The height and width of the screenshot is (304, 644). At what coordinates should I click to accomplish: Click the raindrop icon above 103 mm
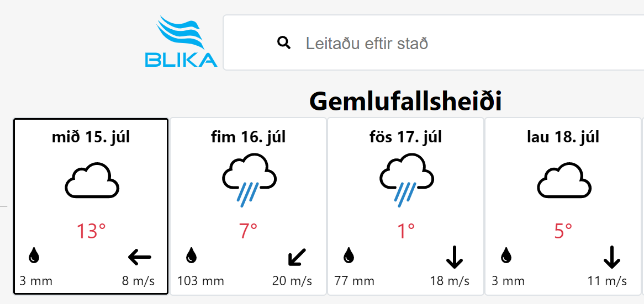192,255
